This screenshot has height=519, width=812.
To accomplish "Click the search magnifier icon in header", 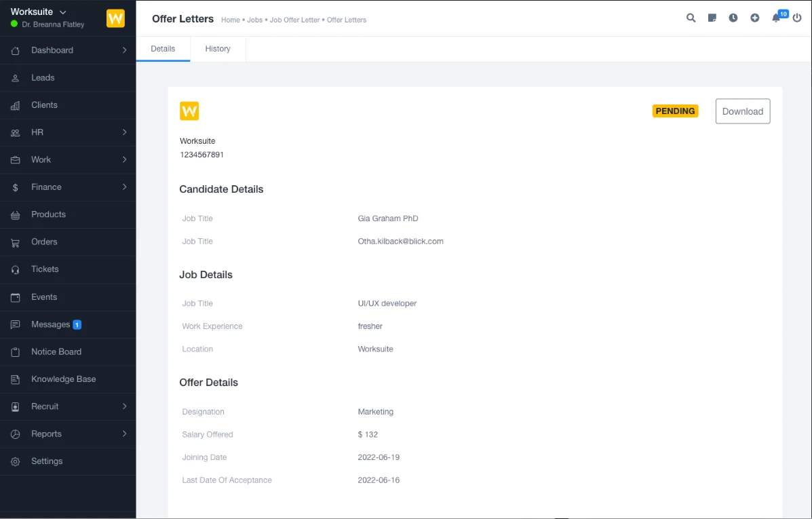I will 691,18.
